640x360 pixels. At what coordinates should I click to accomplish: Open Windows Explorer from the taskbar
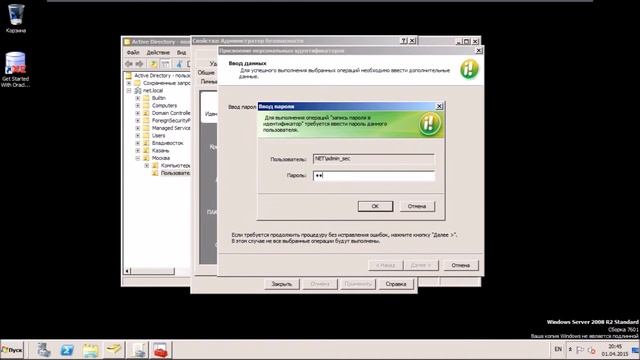click(x=91, y=350)
